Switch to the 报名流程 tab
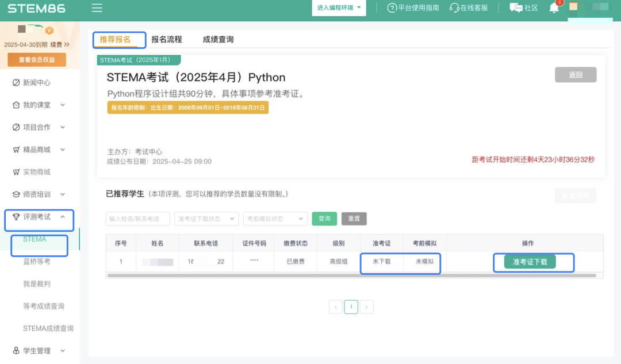The image size is (621, 364). click(166, 40)
